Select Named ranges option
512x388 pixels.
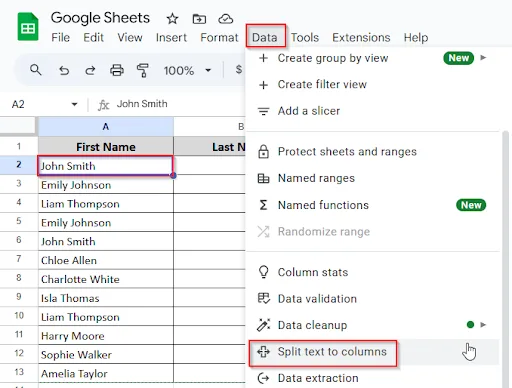[x=373, y=178]
